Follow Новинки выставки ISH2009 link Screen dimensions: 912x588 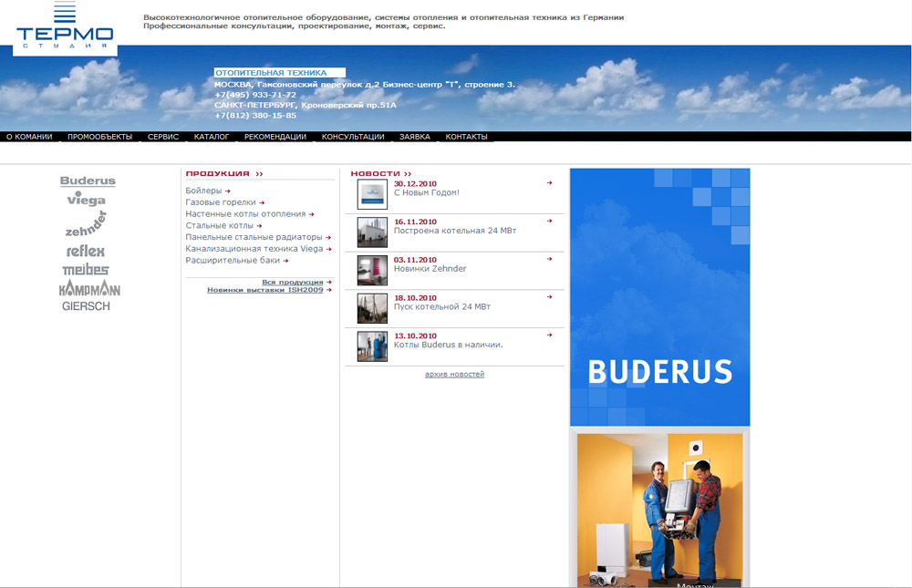click(x=264, y=290)
